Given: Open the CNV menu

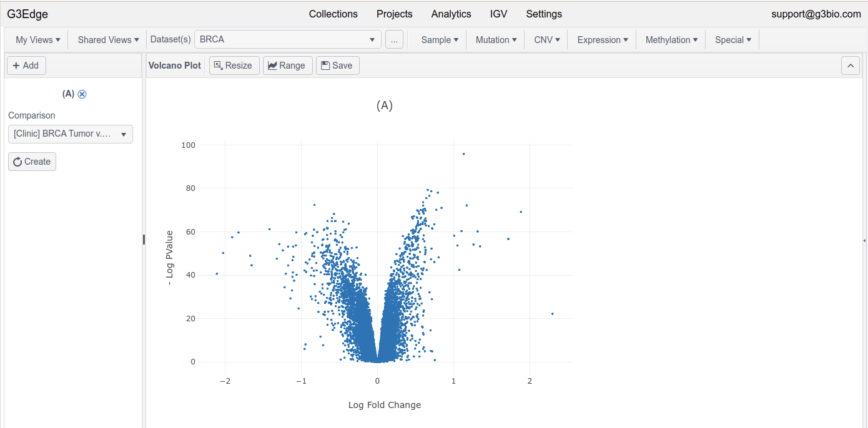Looking at the screenshot, I should point(547,39).
